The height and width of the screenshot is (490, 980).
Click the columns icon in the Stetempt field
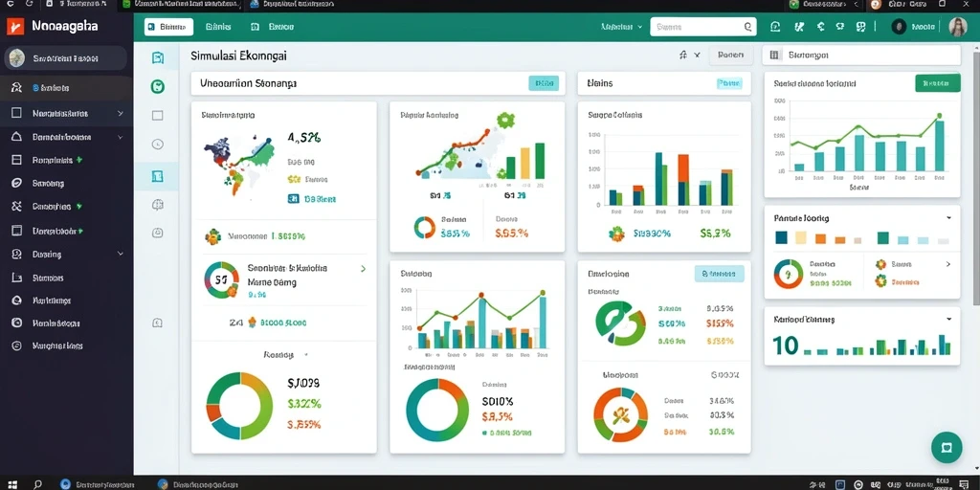775,55
